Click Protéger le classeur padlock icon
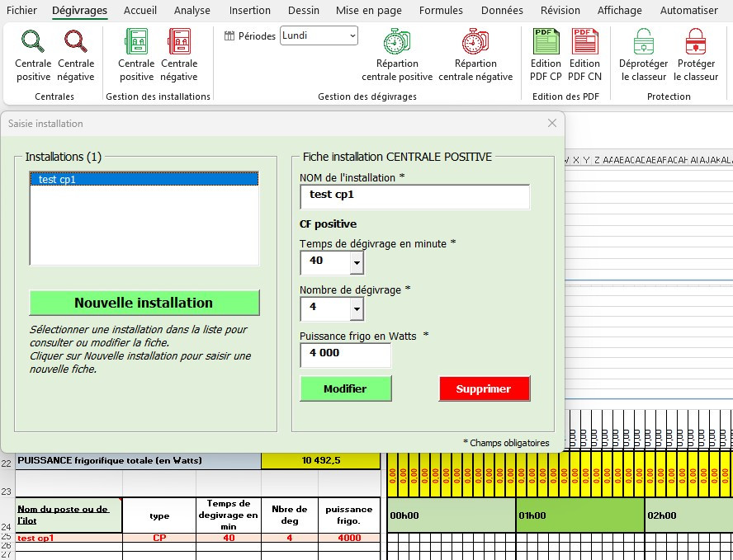The width and height of the screenshot is (733, 560). [696, 42]
